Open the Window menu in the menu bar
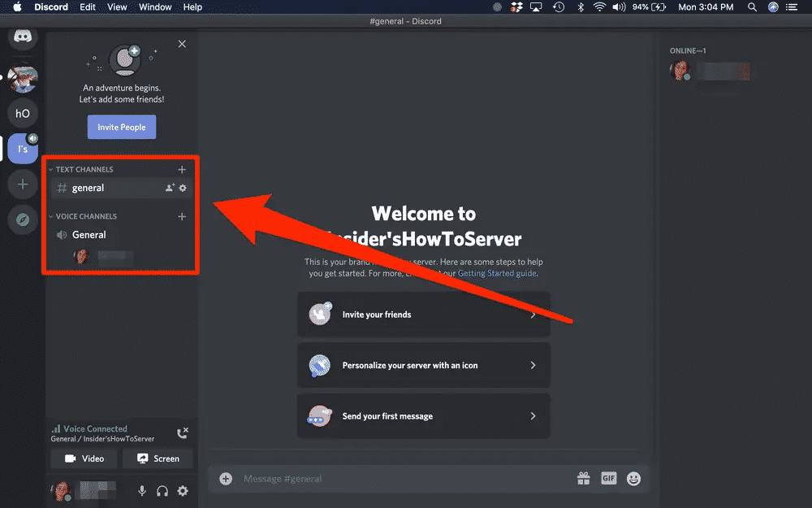This screenshot has width=812, height=508. (155, 7)
